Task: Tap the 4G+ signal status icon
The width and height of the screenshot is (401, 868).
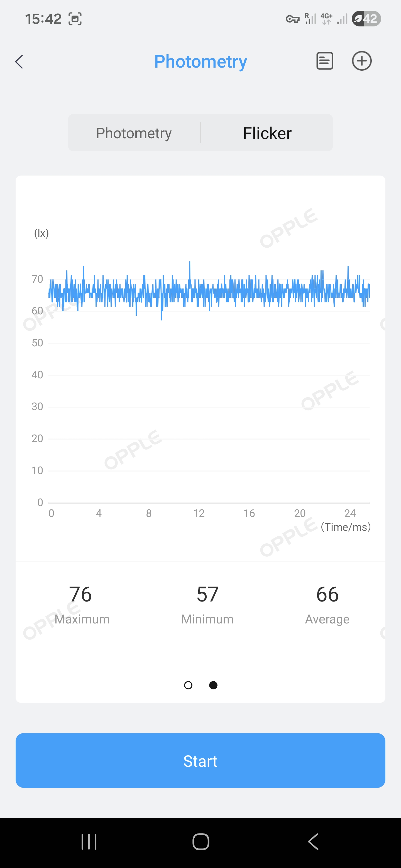Action: click(326, 19)
